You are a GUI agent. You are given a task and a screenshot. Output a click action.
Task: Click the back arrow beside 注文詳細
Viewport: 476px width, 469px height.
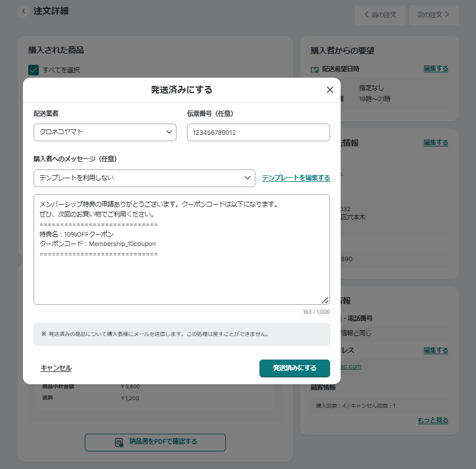tap(24, 11)
